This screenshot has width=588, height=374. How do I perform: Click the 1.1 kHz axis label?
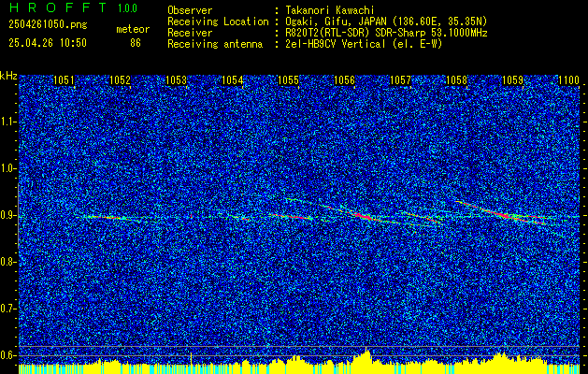click(x=7, y=122)
